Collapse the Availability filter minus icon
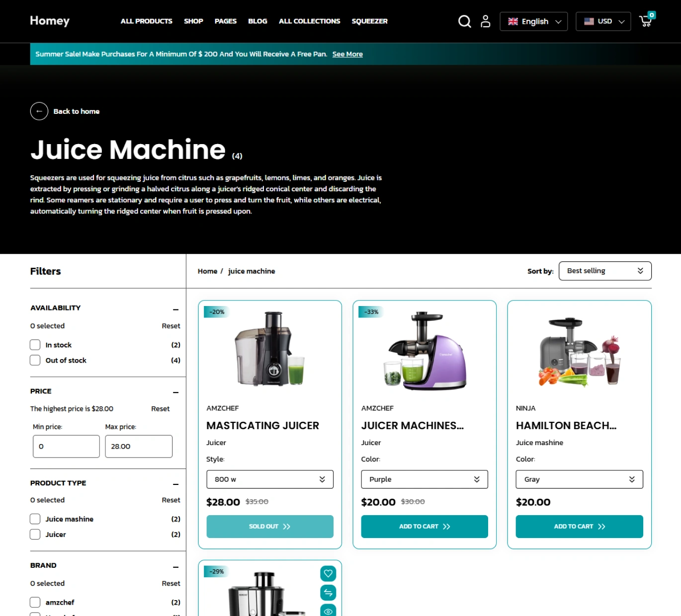Image resolution: width=681 pixels, height=616 pixels. pos(175,309)
